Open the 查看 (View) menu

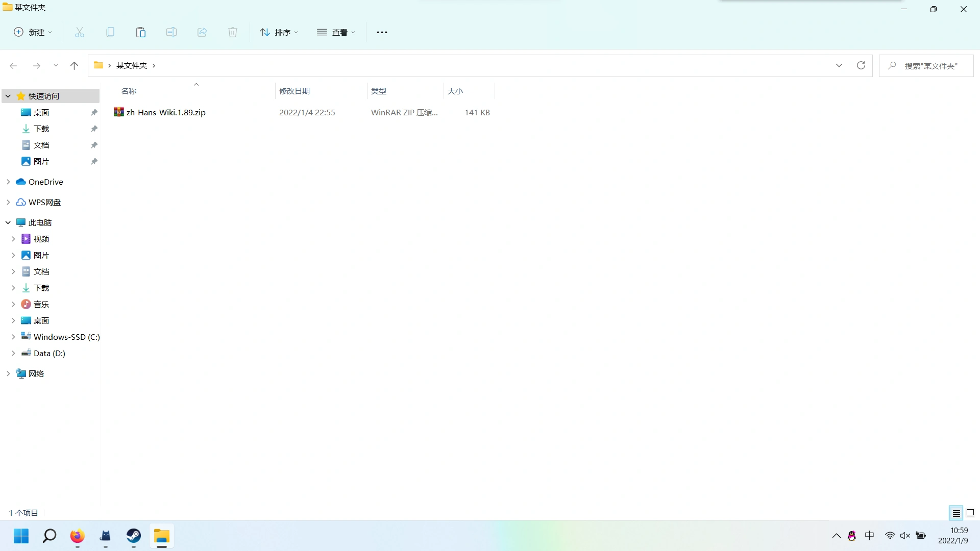click(336, 32)
